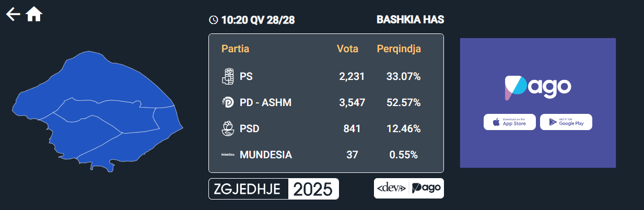This screenshot has height=210, width=644.
Task: Click the PS party rose logo
Action: [x=228, y=76]
